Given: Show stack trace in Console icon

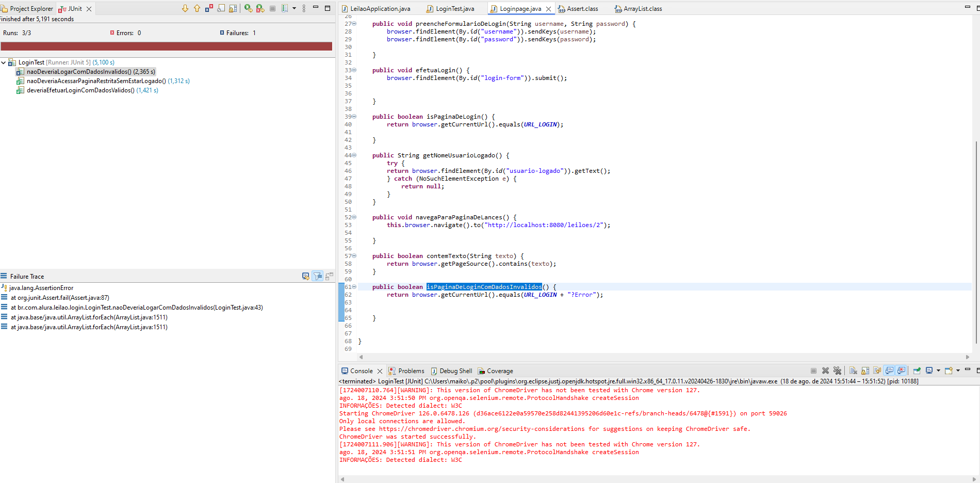Looking at the screenshot, I should click(305, 276).
